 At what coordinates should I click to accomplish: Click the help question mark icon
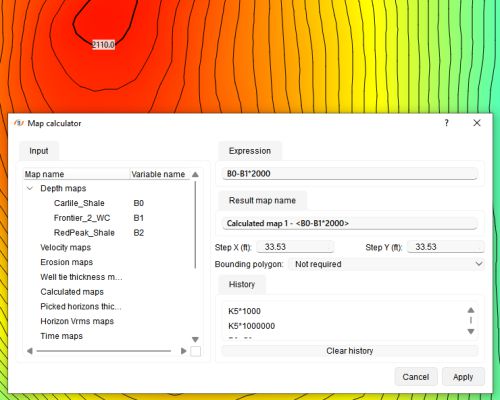tap(446, 123)
